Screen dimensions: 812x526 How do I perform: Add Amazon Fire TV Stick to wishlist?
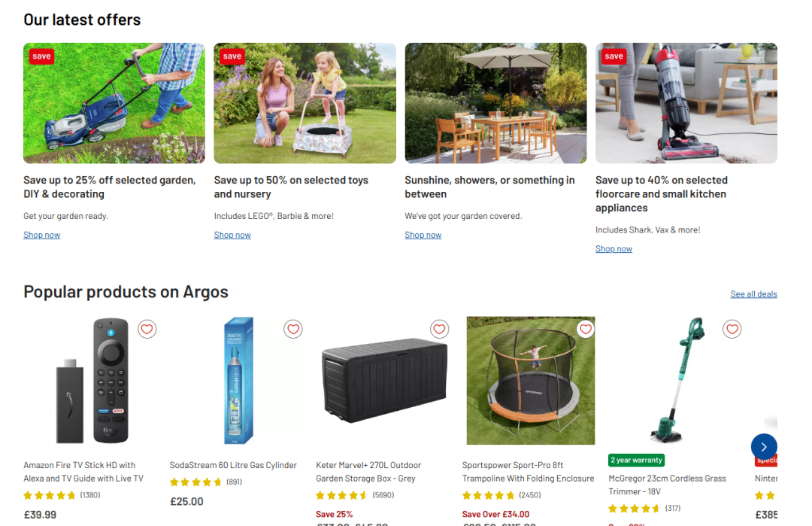pyautogui.click(x=147, y=329)
